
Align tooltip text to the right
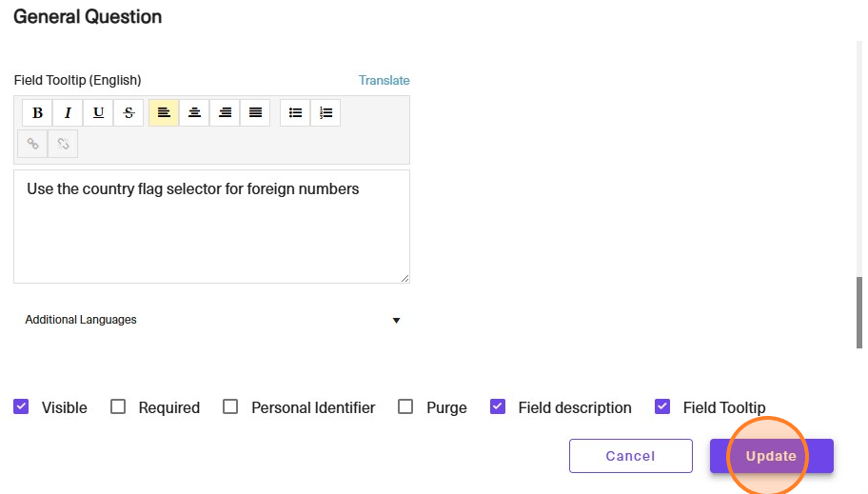click(225, 113)
